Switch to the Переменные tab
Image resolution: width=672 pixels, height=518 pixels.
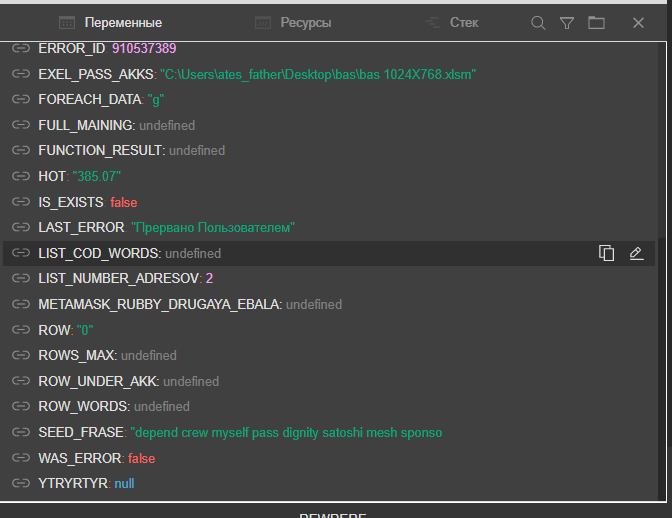tap(111, 23)
